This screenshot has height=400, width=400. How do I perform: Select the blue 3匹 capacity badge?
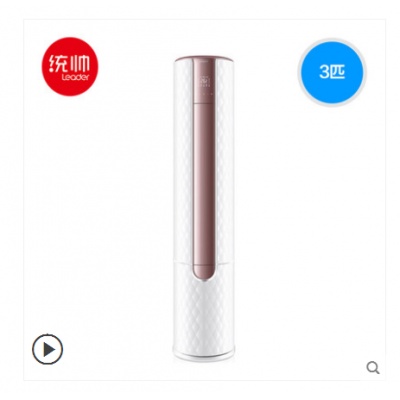coord(332,72)
